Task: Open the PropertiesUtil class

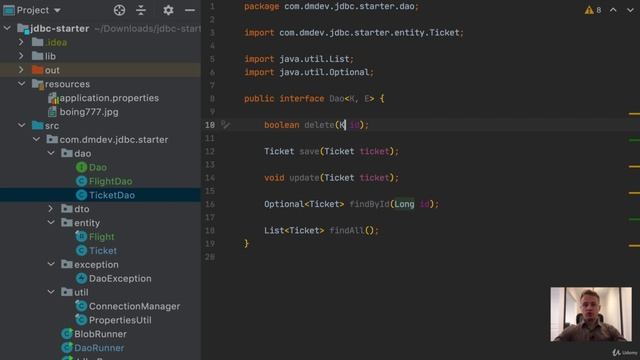Action: (x=120, y=320)
